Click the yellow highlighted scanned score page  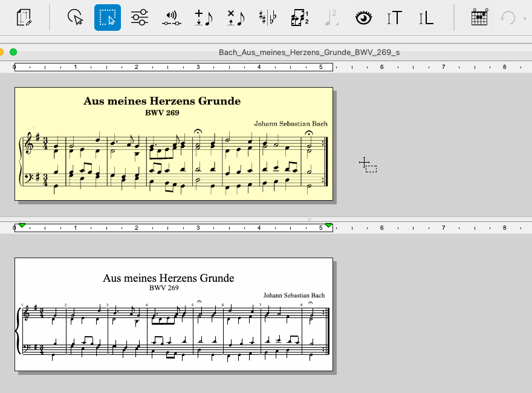click(x=174, y=143)
